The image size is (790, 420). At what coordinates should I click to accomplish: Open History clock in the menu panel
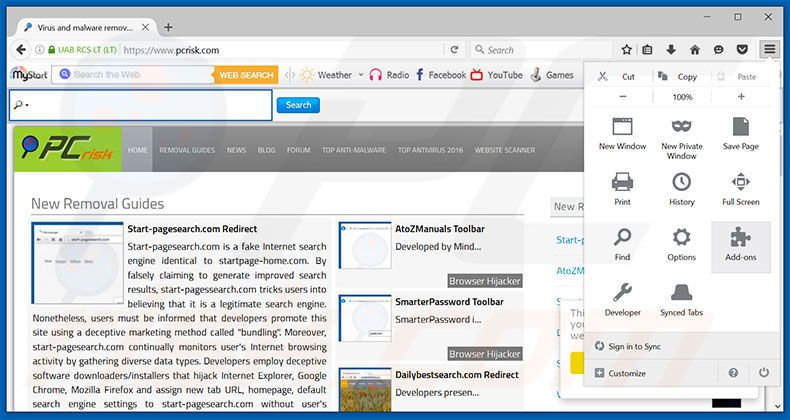click(x=682, y=189)
